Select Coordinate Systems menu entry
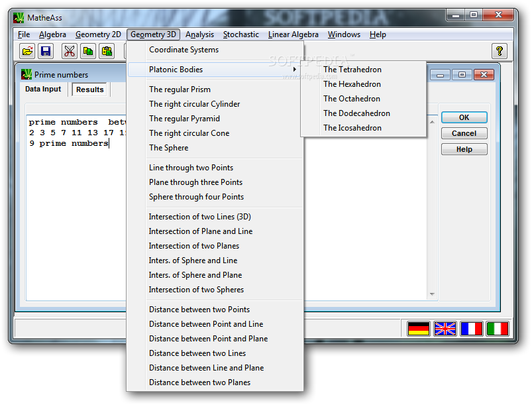Screen dimensions: 532x405 215,50
